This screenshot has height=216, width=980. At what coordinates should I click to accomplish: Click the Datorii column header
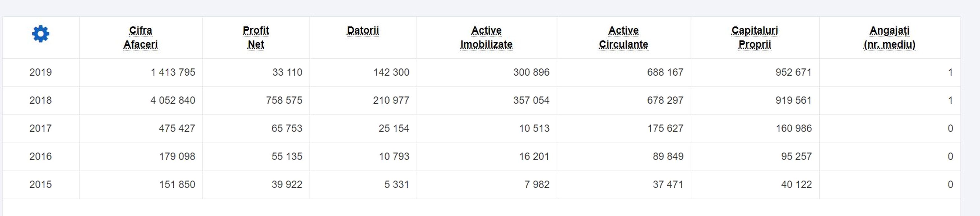point(363,31)
